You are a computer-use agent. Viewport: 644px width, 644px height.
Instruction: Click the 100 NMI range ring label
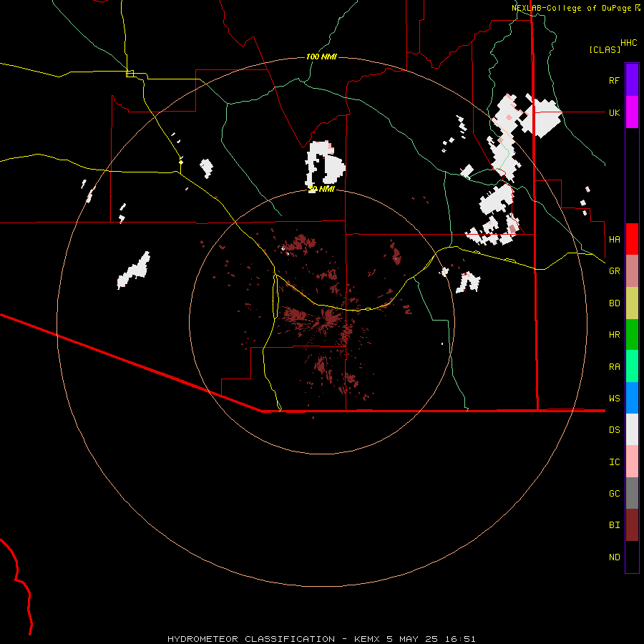(x=321, y=57)
